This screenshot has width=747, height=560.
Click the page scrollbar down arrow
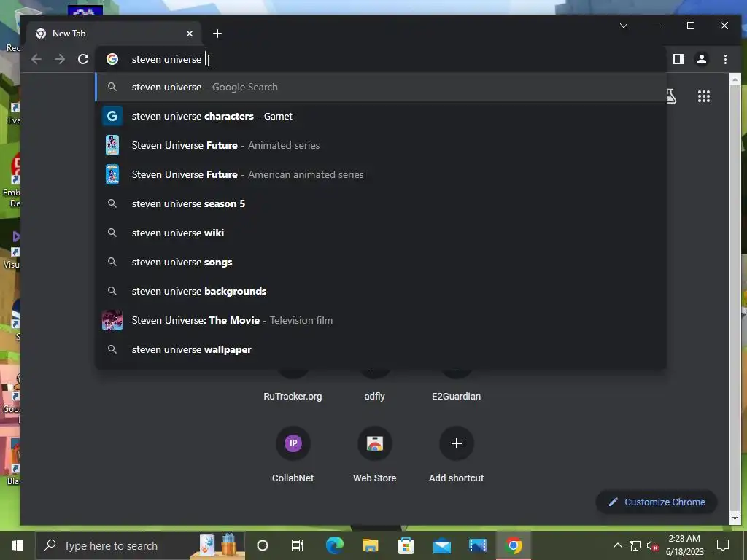click(734, 518)
